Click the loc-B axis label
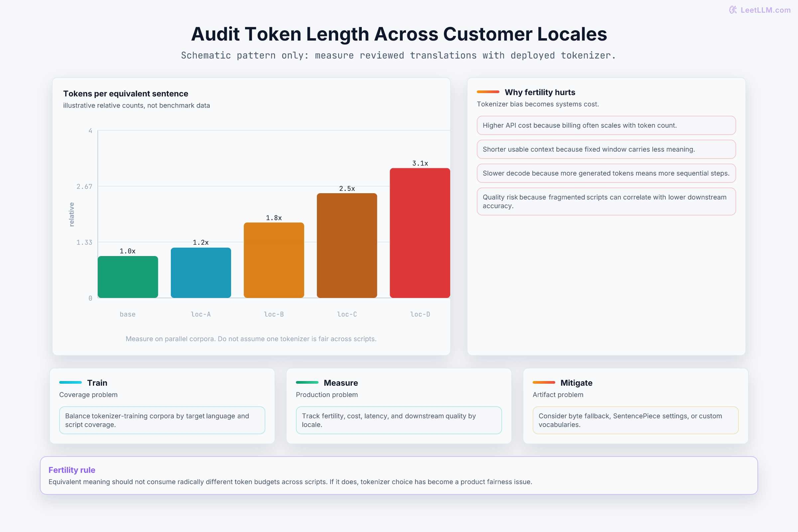 tap(274, 315)
